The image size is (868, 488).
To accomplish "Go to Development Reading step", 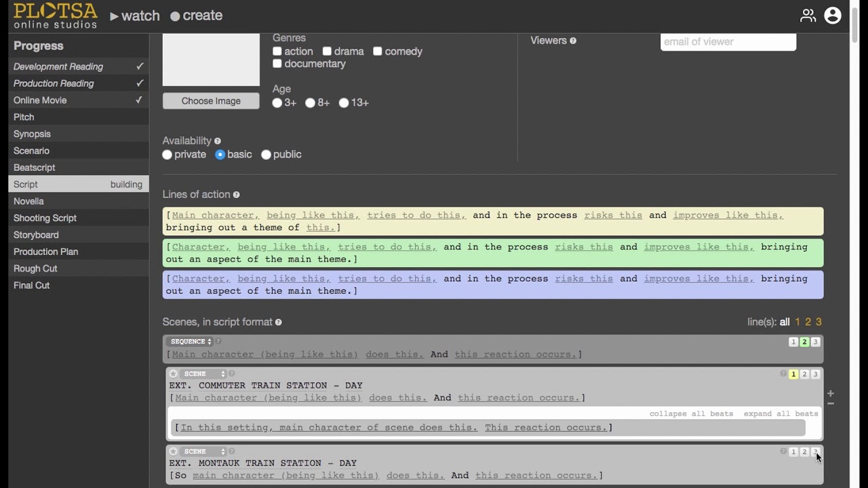I will (x=79, y=66).
